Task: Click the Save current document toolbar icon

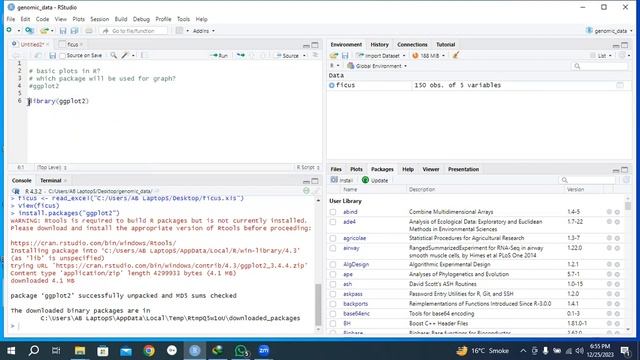Action: coord(63,31)
